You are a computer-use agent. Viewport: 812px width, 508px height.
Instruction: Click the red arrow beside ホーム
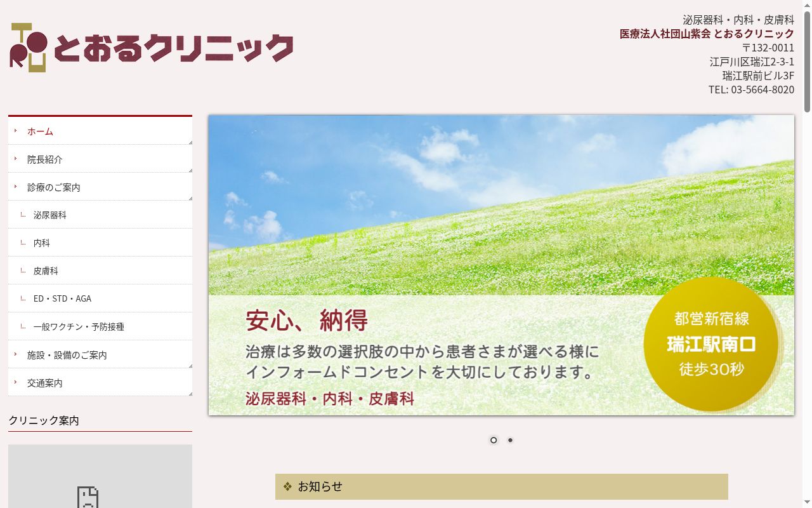(15, 131)
